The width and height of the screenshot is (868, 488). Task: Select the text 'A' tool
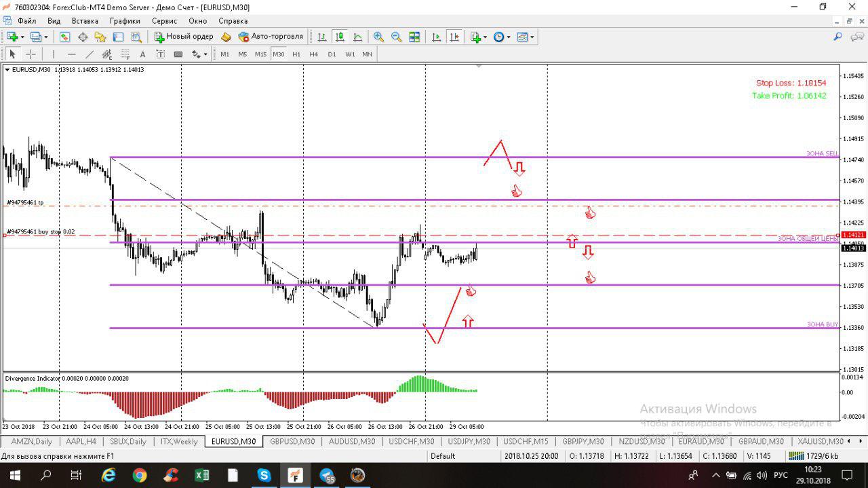[142, 54]
